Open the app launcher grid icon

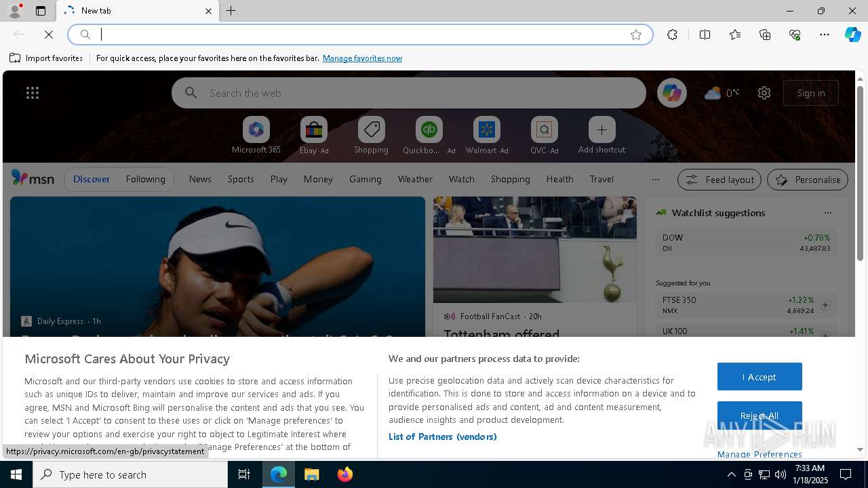click(33, 93)
